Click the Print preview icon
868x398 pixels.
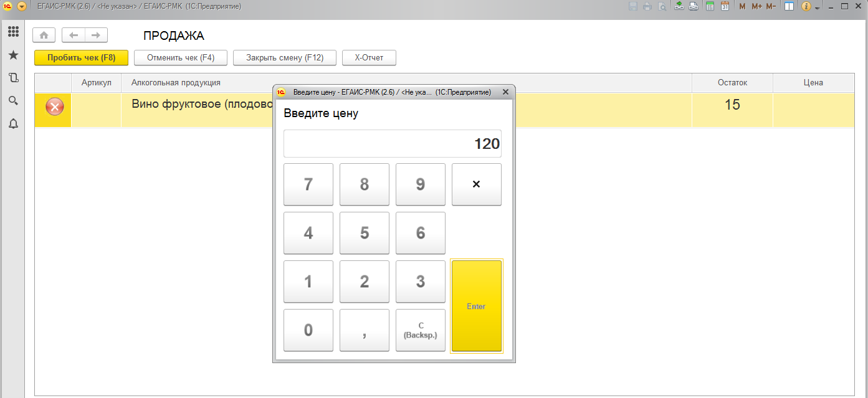pos(662,6)
